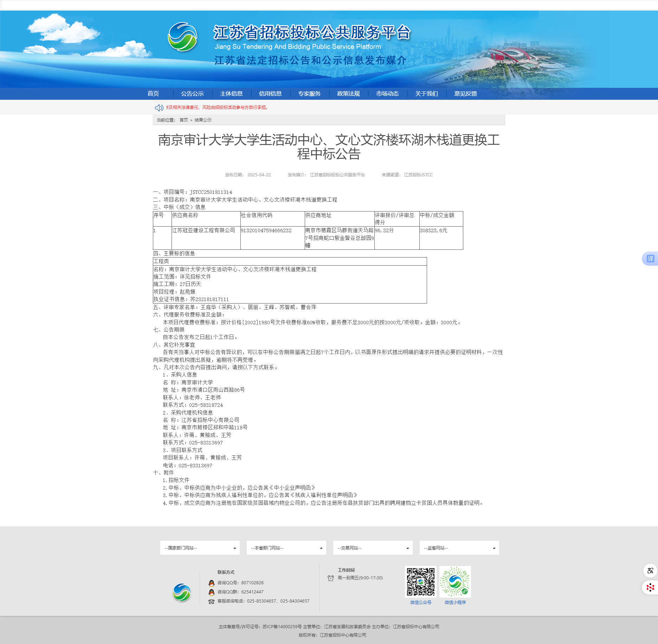Click the footer platform logo
Viewport: 658px width, 644px height.
[182, 592]
